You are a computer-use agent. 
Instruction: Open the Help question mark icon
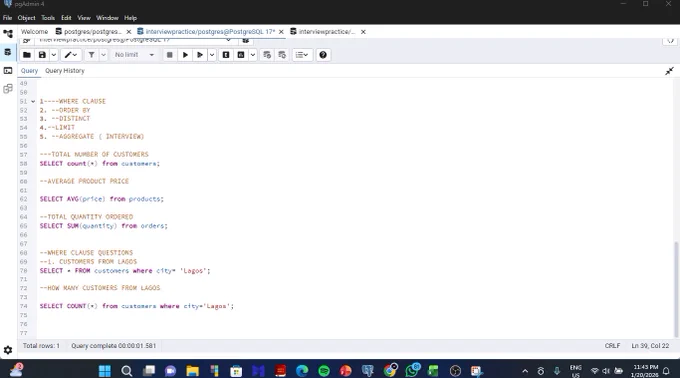(323, 55)
